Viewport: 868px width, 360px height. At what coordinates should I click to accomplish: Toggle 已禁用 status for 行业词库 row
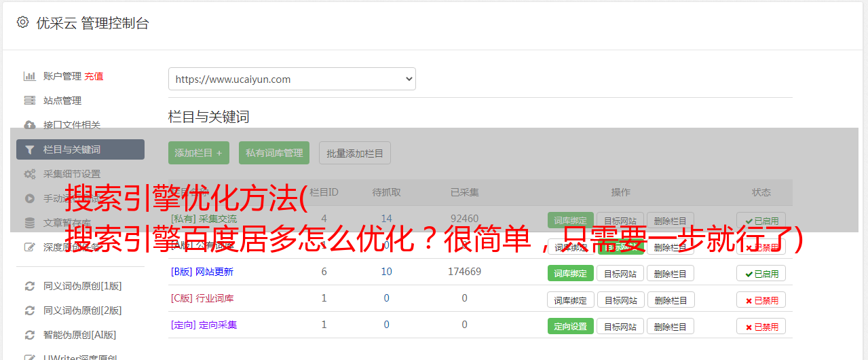[761, 300]
